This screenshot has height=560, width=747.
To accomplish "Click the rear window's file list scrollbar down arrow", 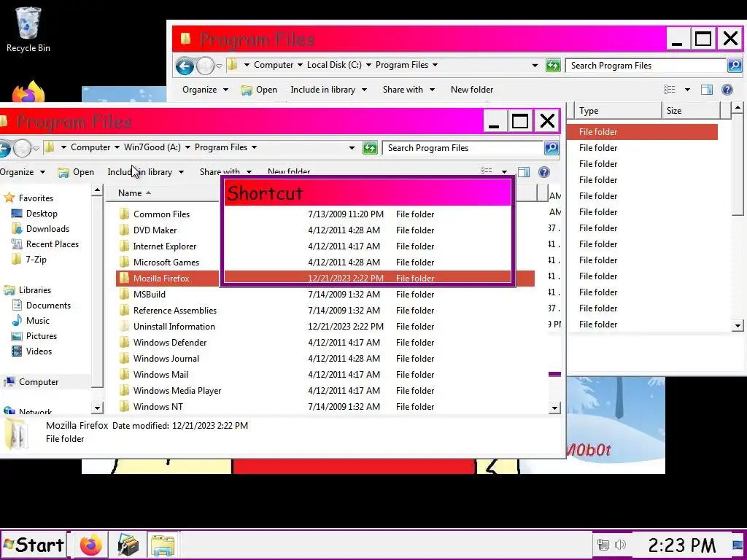I will coord(738,326).
